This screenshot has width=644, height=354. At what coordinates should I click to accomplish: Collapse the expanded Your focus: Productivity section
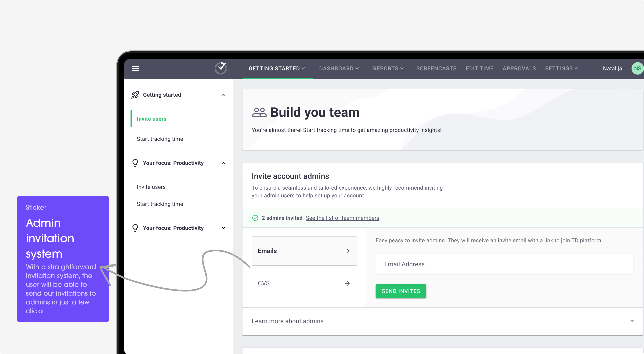click(223, 163)
